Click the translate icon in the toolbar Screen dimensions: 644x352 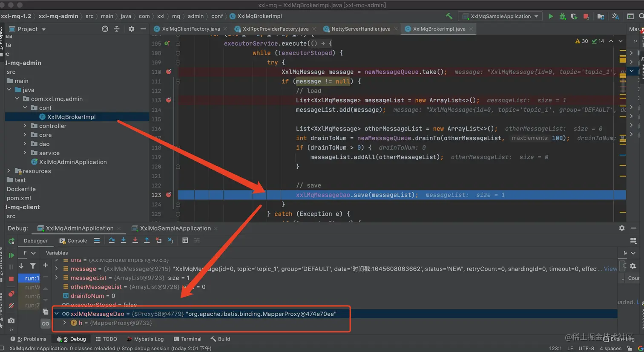point(615,16)
